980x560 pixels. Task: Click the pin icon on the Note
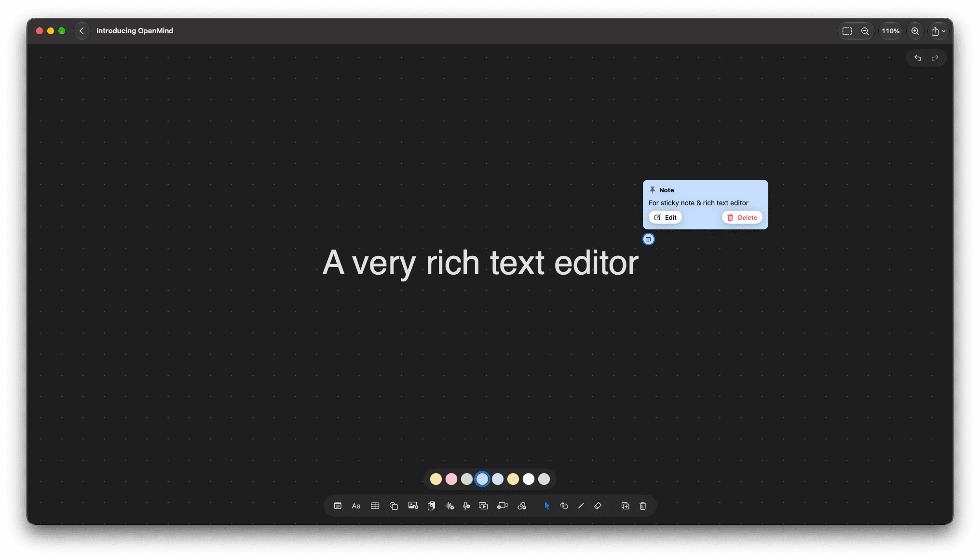pos(653,190)
